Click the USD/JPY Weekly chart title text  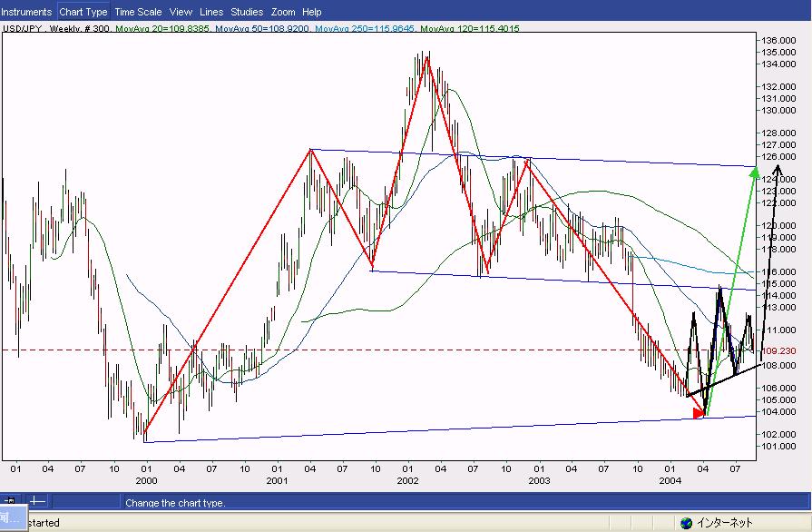[56, 28]
